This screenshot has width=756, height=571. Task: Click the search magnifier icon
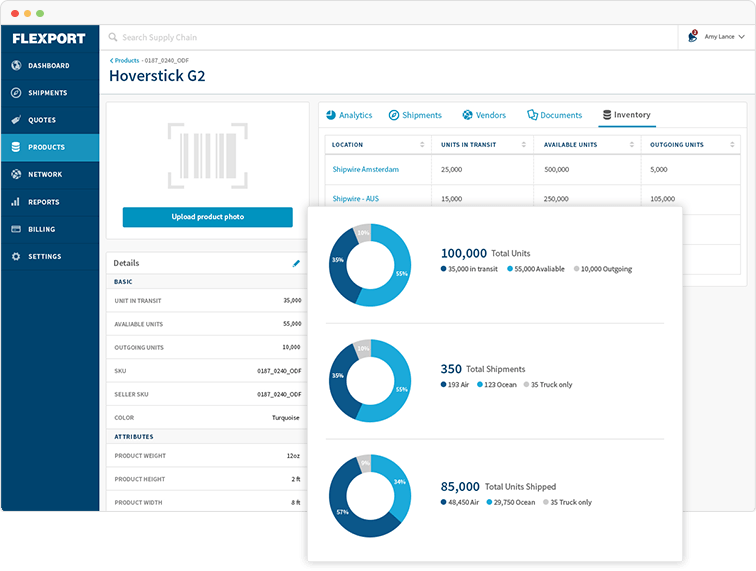(113, 37)
